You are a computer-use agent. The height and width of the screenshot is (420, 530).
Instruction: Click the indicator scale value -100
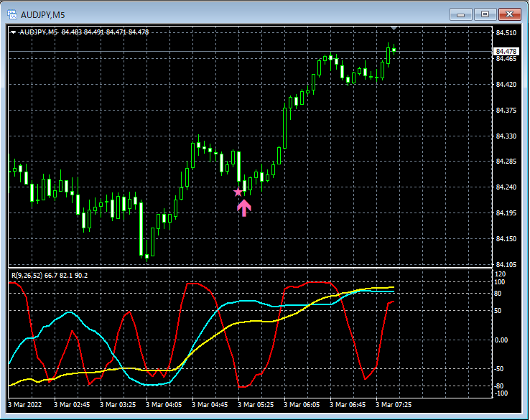coord(501,393)
